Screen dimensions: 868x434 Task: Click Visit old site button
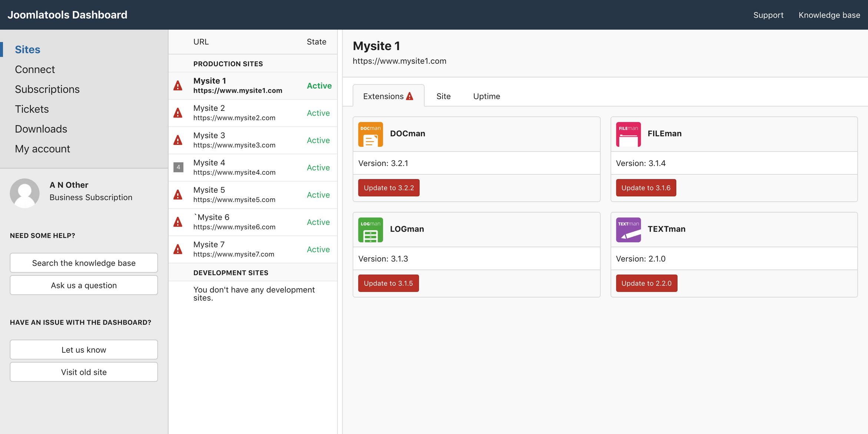coord(84,372)
